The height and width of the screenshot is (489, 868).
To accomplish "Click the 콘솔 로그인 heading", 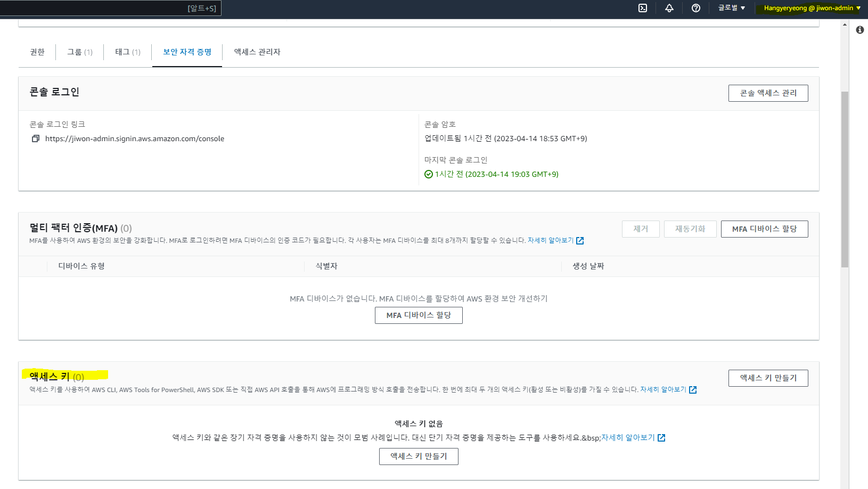I will click(x=54, y=92).
